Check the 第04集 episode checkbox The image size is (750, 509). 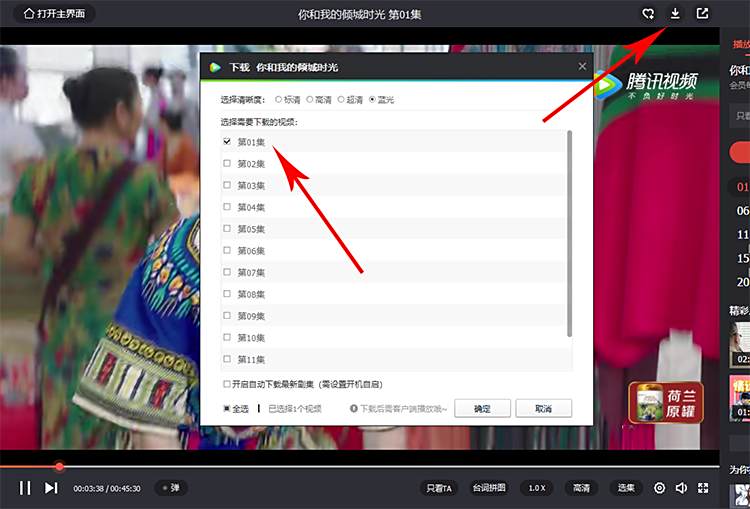click(x=227, y=207)
